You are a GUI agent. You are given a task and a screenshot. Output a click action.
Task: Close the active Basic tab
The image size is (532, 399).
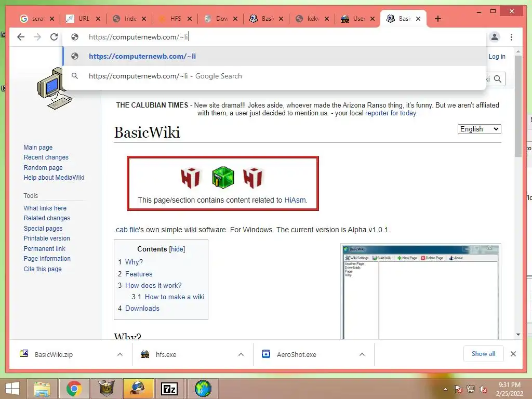(418, 19)
